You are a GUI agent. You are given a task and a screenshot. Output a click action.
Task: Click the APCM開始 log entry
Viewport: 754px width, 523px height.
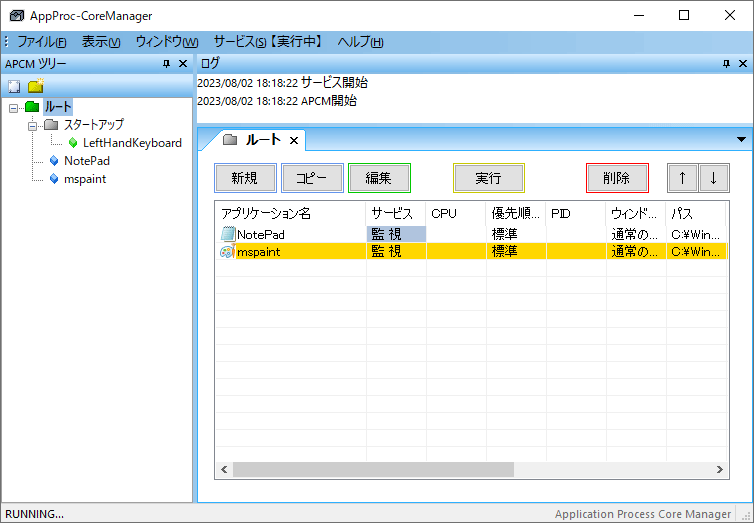click(x=277, y=101)
